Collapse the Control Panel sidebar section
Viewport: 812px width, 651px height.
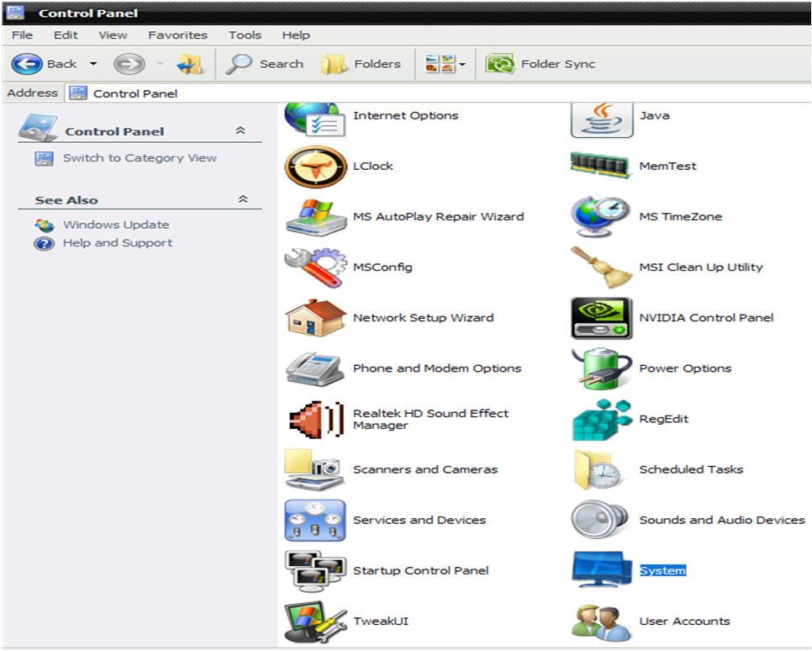(240, 130)
